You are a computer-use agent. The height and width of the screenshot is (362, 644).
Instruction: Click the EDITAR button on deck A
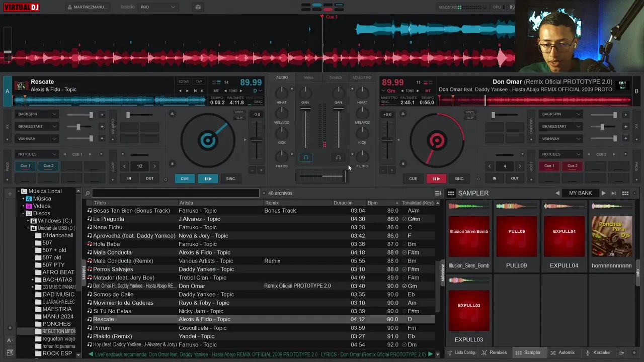[184, 81]
